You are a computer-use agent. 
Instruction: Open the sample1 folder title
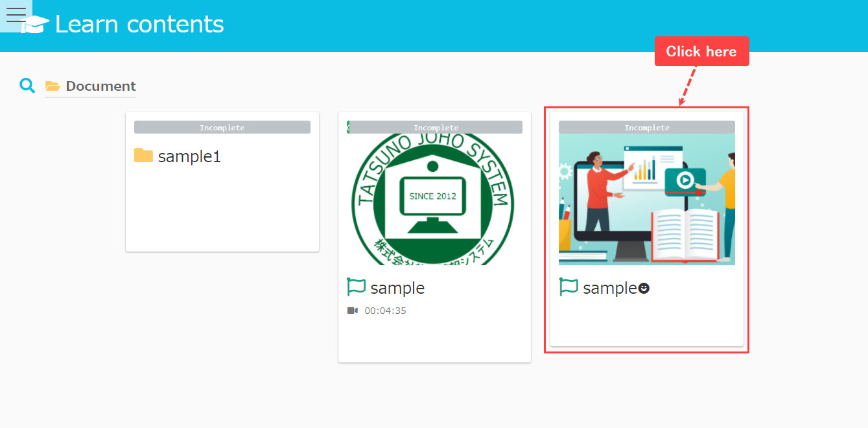coord(189,156)
